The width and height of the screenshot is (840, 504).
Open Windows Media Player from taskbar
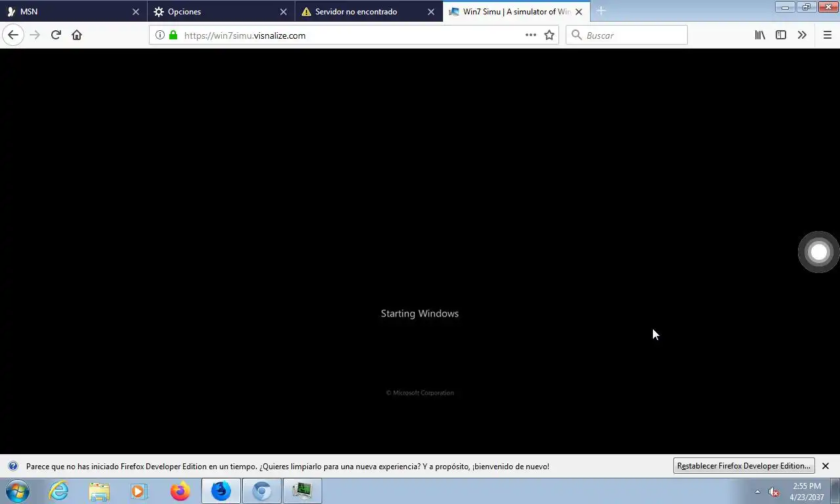coord(139,491)
